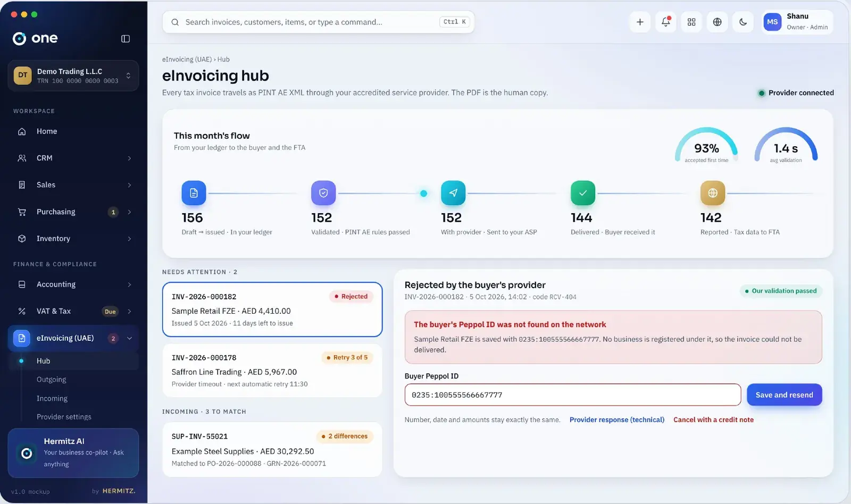Open the Outgoing submenu item
Viewport: 851px width, 504px height.
point(52,380)
